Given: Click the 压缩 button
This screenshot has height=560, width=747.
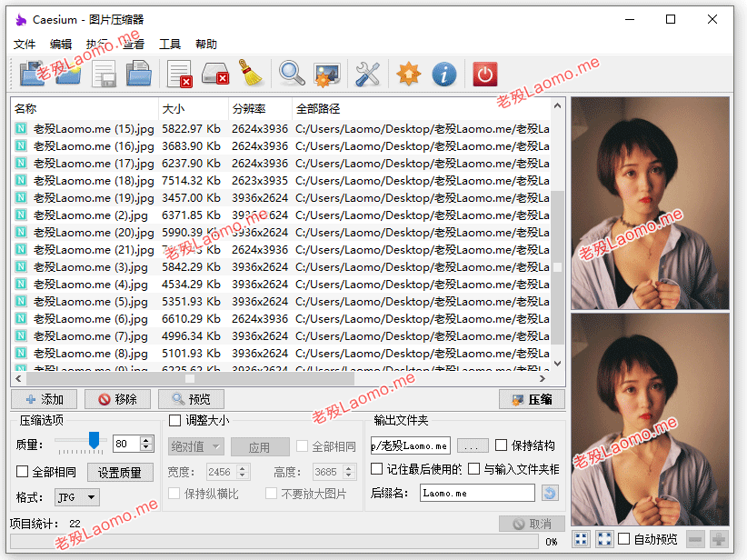Looking at the screenshot, I should [532, 399].
